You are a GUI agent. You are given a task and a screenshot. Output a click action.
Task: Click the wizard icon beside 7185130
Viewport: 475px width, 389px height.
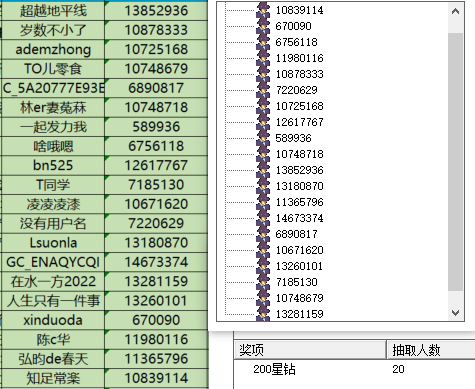click(x=263, y=282)
